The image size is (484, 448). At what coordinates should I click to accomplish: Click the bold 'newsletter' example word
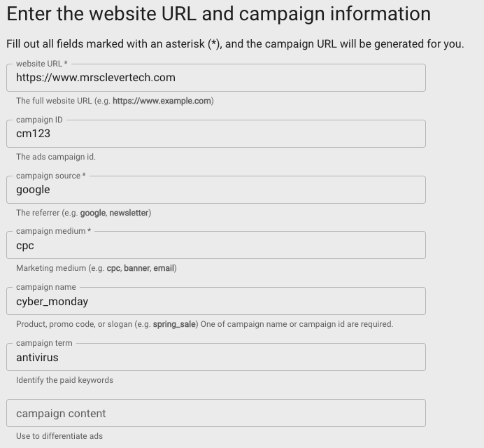[x=129, y=213]
